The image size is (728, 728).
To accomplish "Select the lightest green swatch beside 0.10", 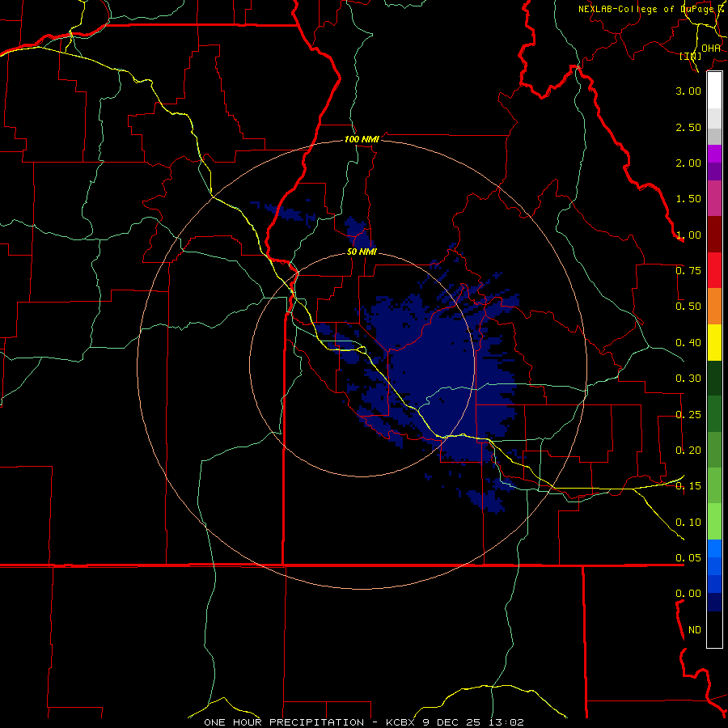I will (714, 522).
